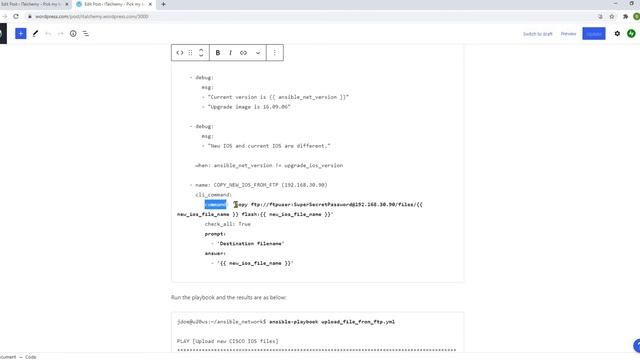The height and width of the screenshot is (360, 640).
Task: Expand more rich text controls chevron
Action: click(258, 53)
